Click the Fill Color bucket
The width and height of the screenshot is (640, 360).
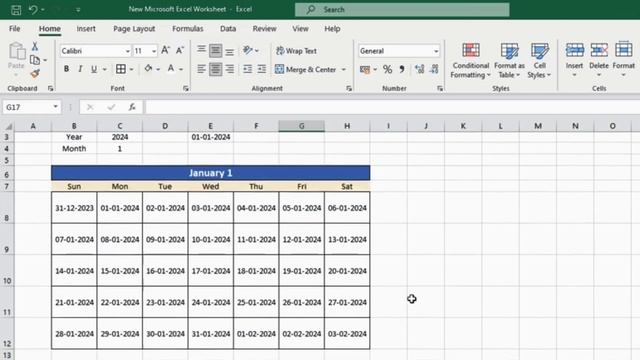pyautogui.click(x=148, y=69)
